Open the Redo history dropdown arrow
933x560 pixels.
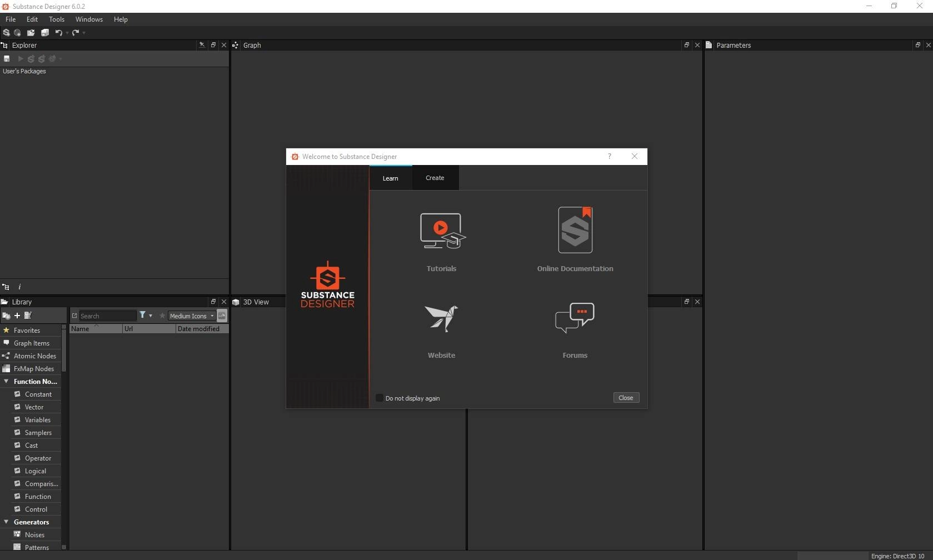point(84,33)
